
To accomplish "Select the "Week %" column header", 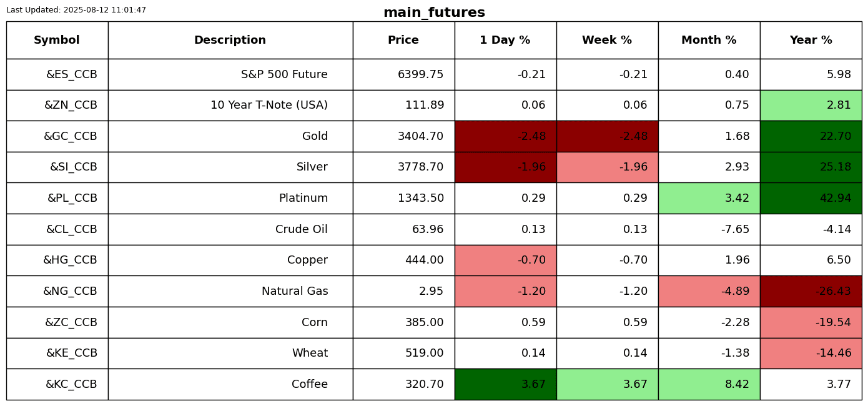I will click(x=607, y=40).
